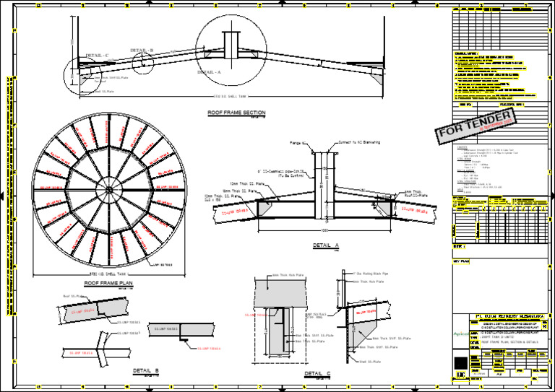The image size is (555, 392).
Task: Click the "GENERAL NOTES" heading
Action: pyautogui.click(x=466, y=53)
